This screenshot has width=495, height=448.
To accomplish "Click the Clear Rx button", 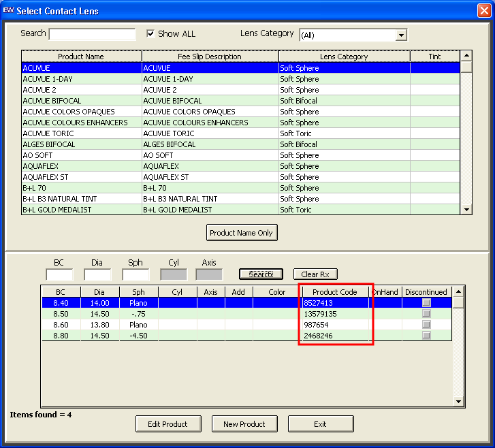I will (x=315, y=274).
